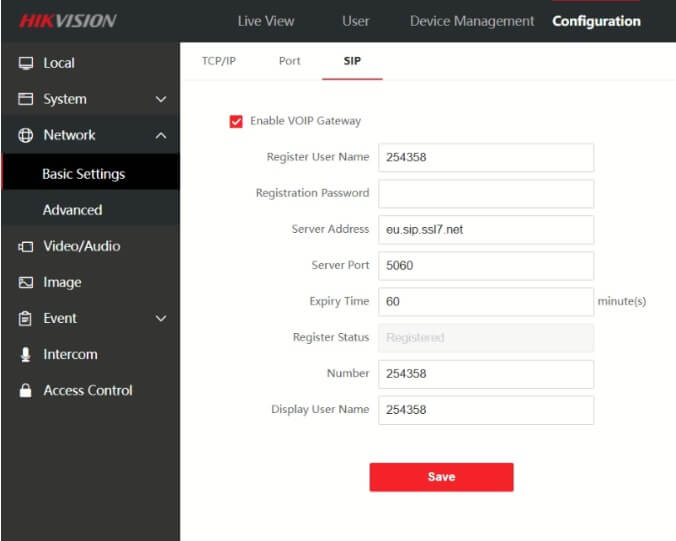This screenshot has width=676, height=541.
Task: Click the Intercom microphone icon
Action: (x=26, y=355)
